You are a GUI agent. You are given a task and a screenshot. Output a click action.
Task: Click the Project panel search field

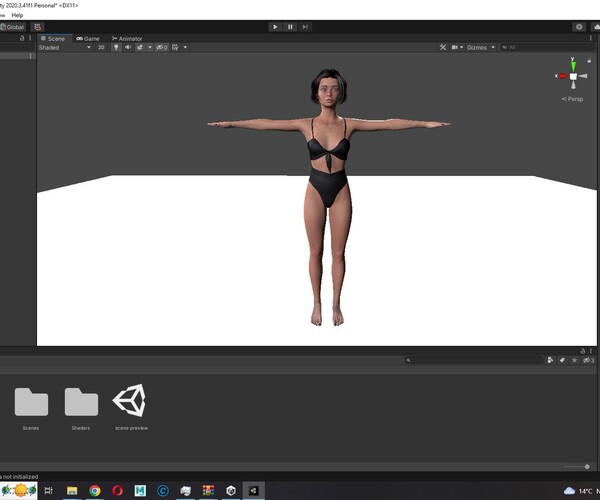(474, 360)
